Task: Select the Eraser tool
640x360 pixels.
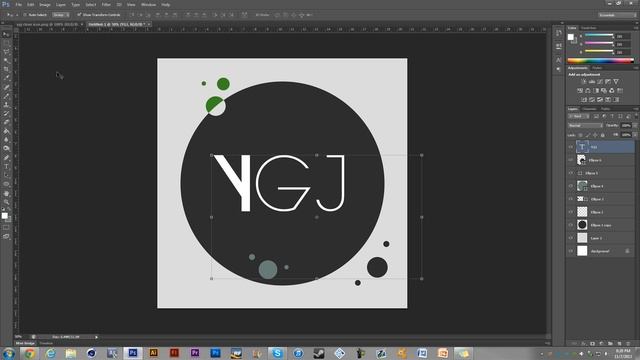Action: click(x=6, y=122)
